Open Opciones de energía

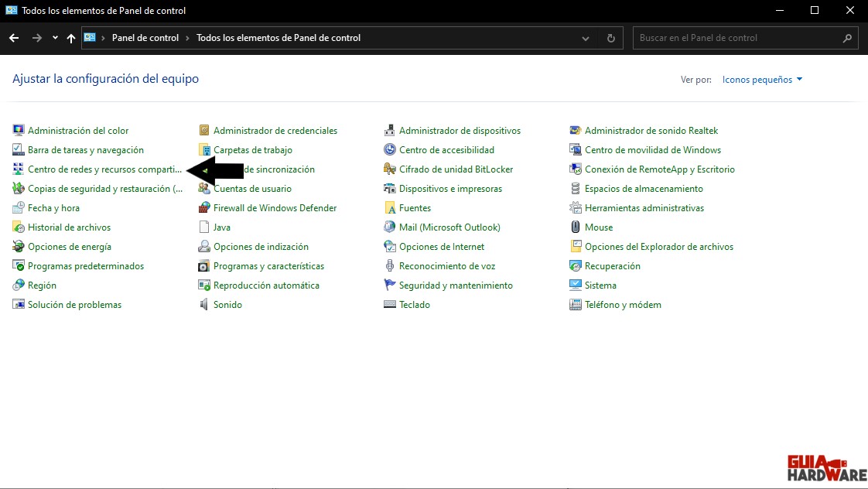[68, 246]
